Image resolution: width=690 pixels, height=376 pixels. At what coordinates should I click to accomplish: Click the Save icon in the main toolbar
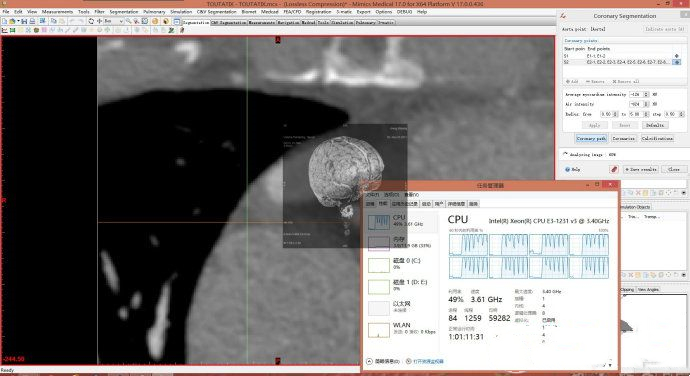(24, 21)
